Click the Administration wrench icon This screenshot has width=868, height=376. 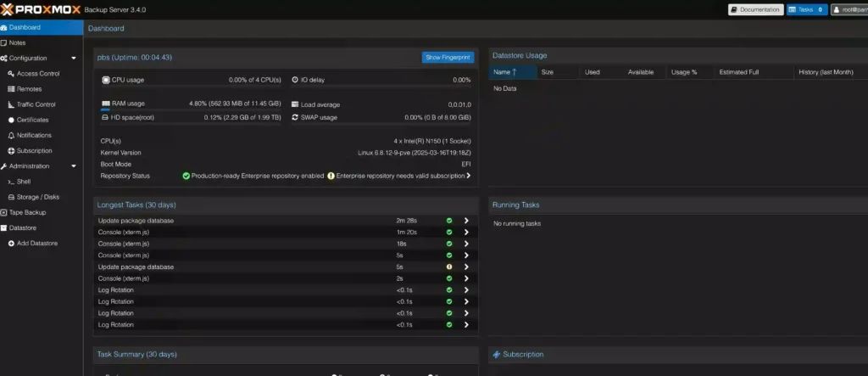[x=4, y=166]
